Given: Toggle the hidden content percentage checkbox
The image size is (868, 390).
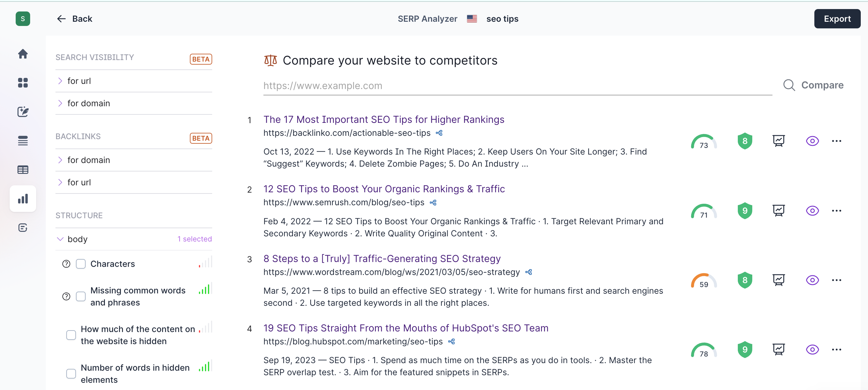Looking at the screenshot, I should 71,334.
